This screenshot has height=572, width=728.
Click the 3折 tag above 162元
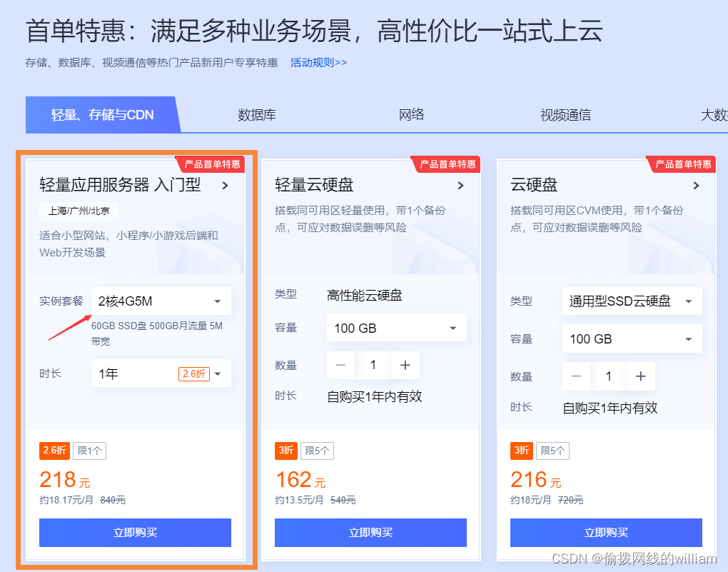tap(286, 451)
